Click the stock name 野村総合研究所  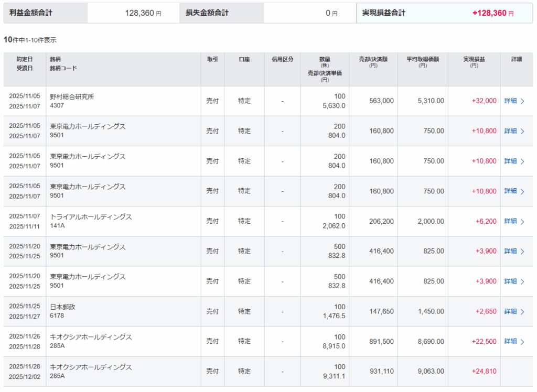click(72, 96)
